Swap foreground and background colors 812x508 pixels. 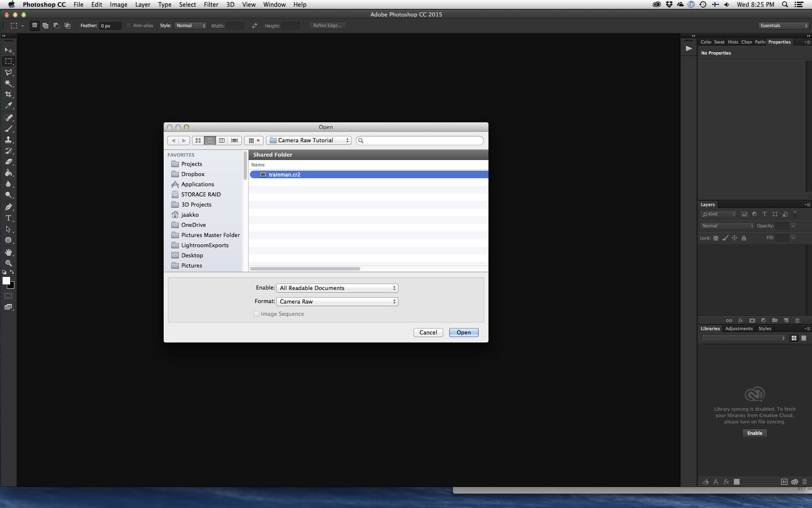pos(12,272)
